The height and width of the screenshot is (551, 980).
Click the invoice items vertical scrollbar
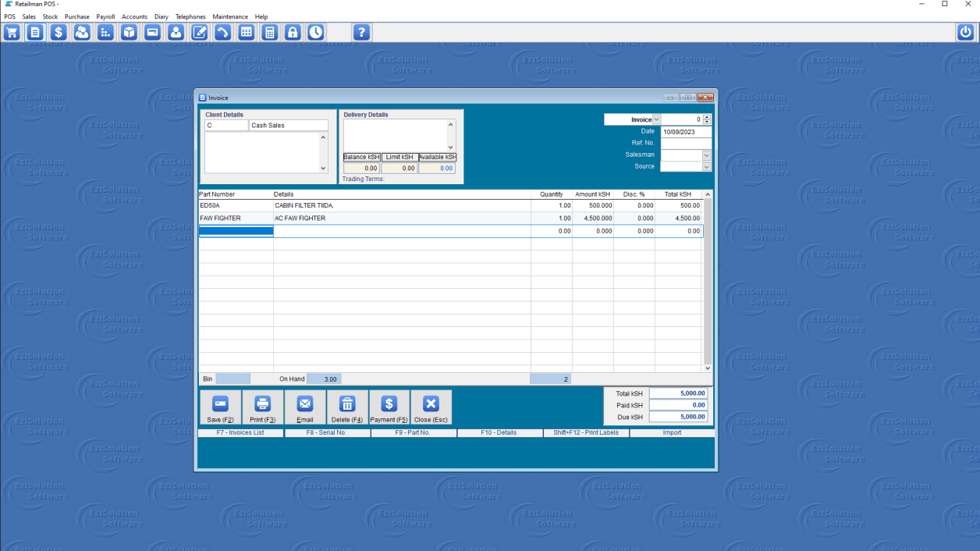tap(708, 281)
